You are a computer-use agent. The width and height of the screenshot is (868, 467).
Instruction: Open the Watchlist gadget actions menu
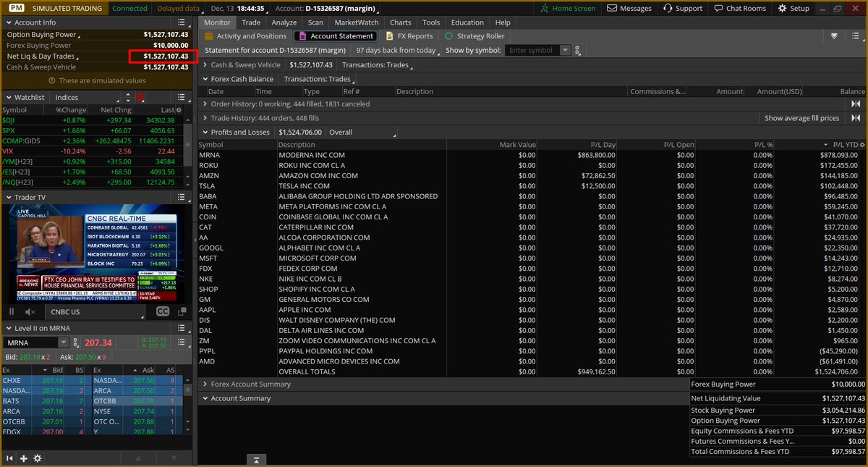coord(183,97)
